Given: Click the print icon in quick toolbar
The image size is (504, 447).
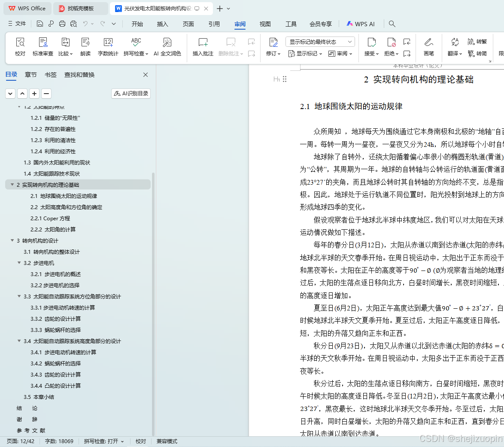Looking at the screenshot, I should pyautogui.click(x=62, y=24).
